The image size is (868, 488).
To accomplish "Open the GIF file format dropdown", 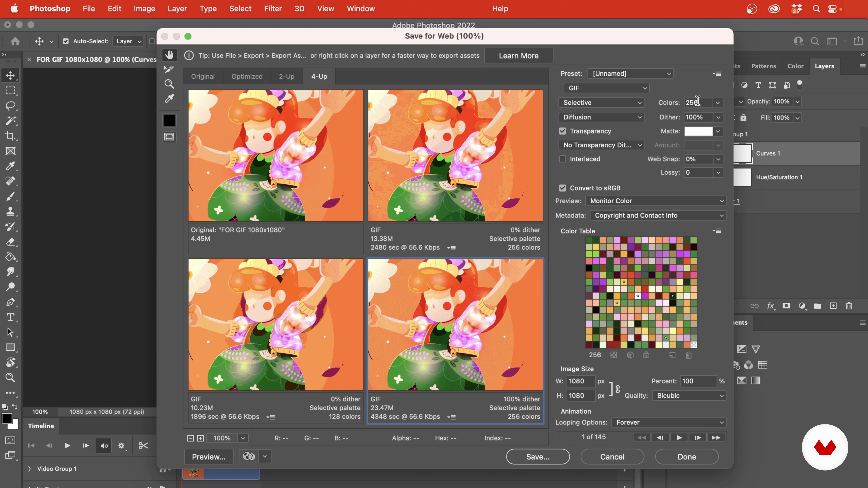I will point(606,88).
